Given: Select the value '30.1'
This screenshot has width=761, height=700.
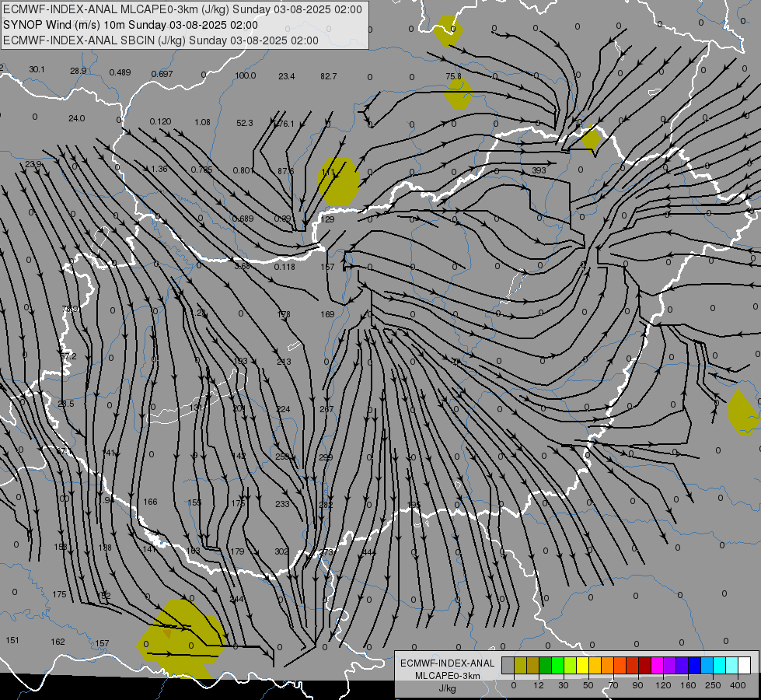Looking at the screenshot, I should tap(37, 69).
